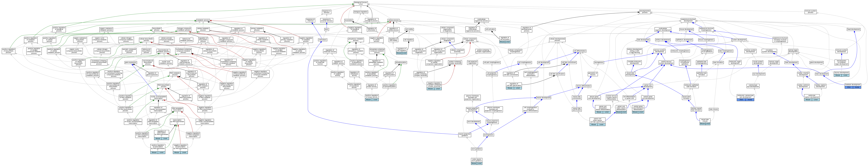Click the 'embryo development' node
Image resolution: width=868 pixels, height=166 pixels.
tap(663, 40)
